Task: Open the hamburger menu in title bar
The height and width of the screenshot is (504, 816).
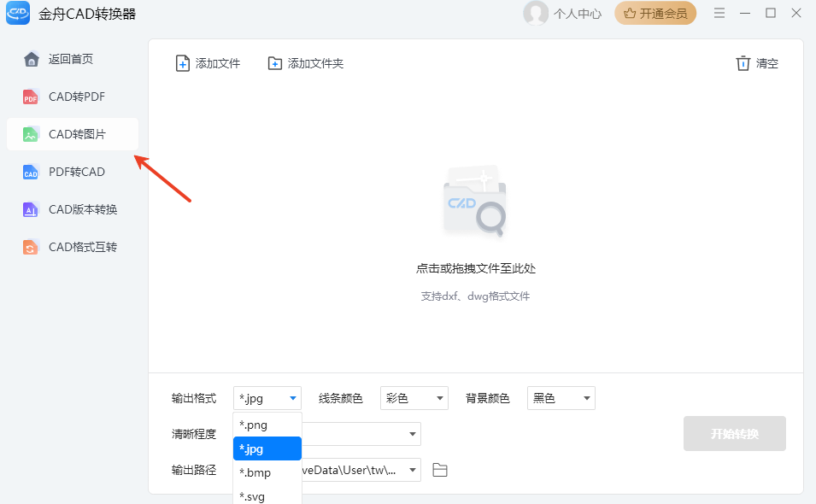Action: pyautogui.click(x=719, y=13)
